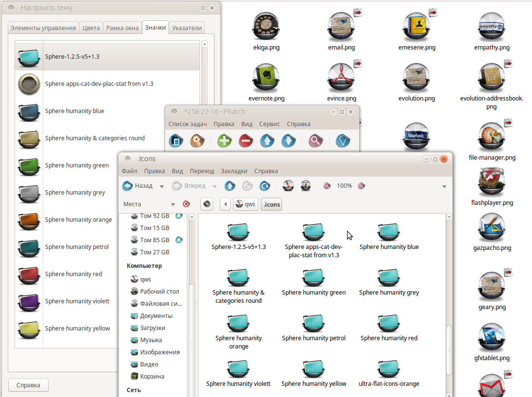Eject the 85 GB volume
532x397 pixels.
179,240
